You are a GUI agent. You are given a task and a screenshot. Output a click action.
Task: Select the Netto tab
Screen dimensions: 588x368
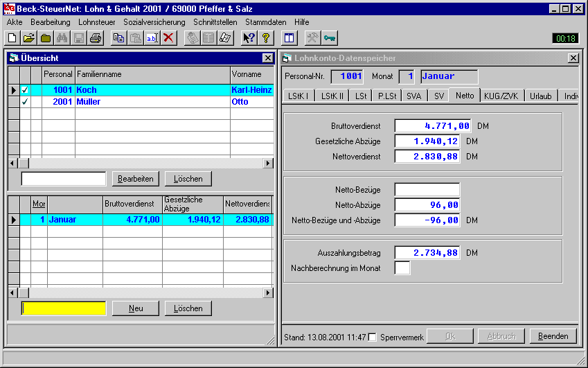(x=465, y=95)
